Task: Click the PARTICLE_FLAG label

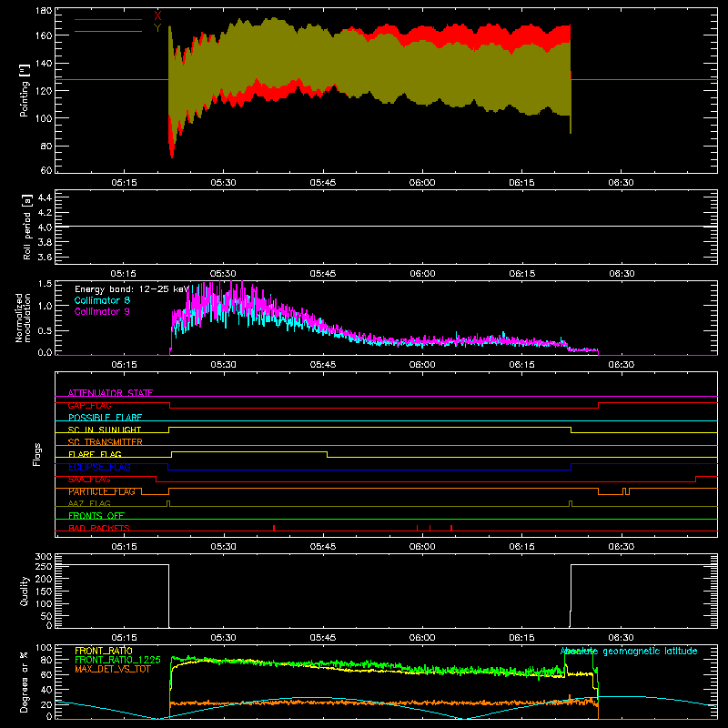Action: (x=102, y=491)
